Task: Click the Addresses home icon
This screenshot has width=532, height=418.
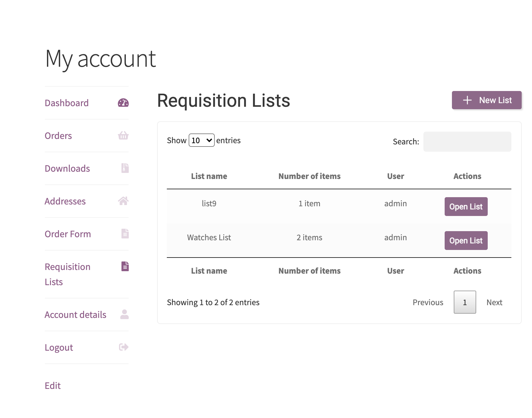Action: click(x=123, y=201)
